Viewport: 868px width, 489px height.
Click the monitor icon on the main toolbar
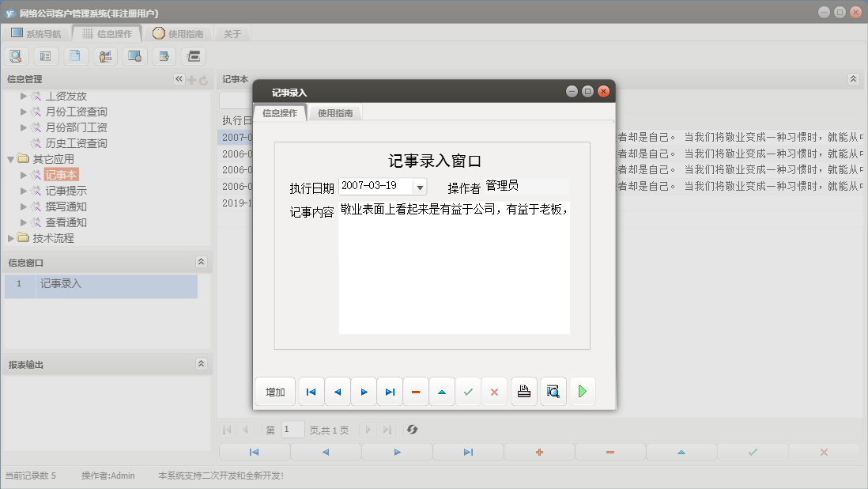[134, 56]
